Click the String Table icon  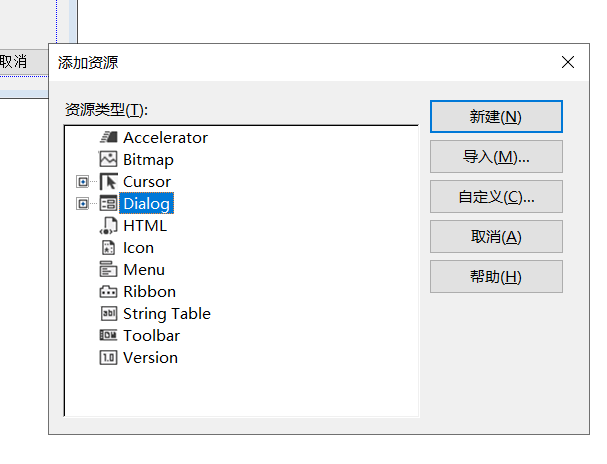[109, 314]
